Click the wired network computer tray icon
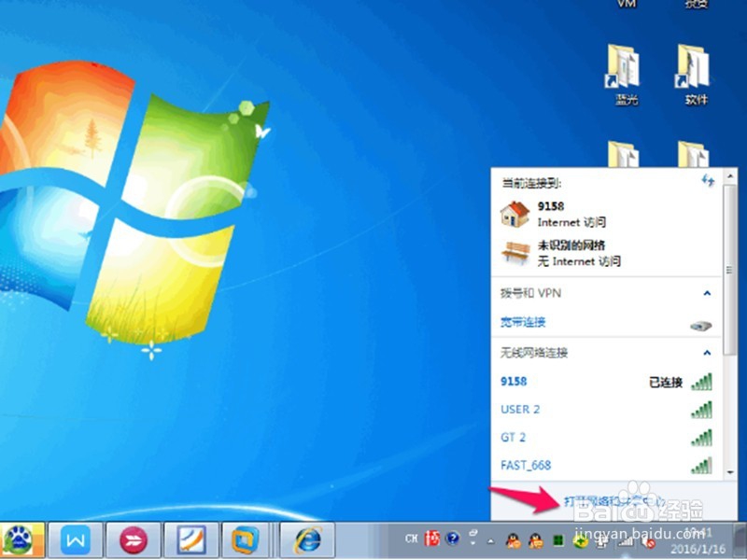The width and height of the screenshot is (747, 560). 601,541
